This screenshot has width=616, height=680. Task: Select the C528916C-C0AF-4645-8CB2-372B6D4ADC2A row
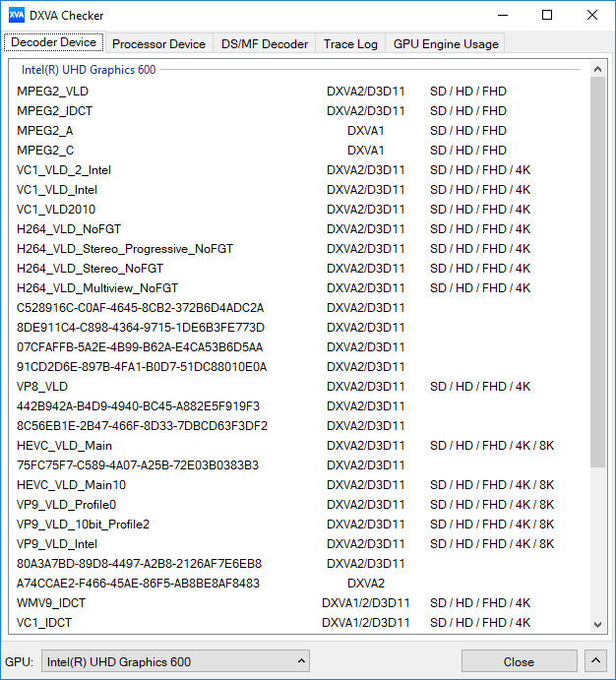(299, 308)
